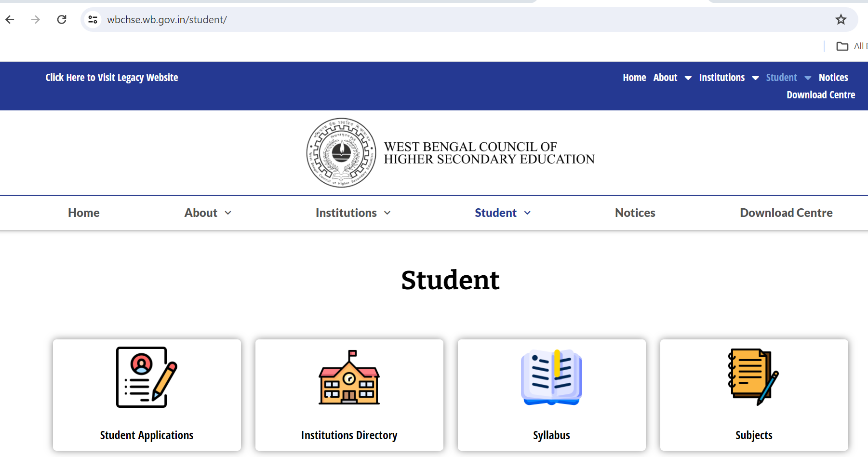Go back to the previous page

click(10, 20)
